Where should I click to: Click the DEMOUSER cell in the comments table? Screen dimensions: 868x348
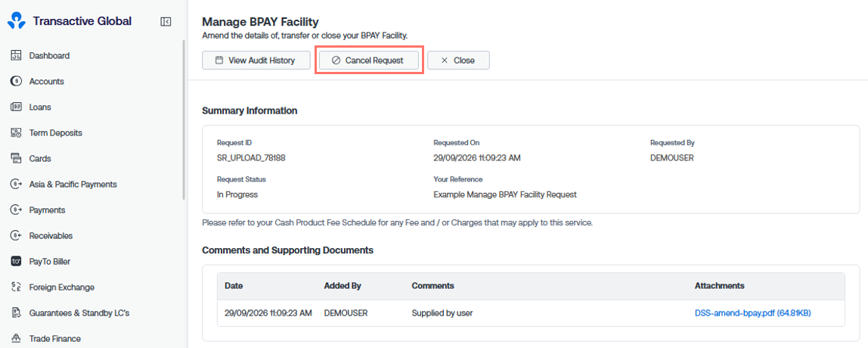(x=346, y=313)
